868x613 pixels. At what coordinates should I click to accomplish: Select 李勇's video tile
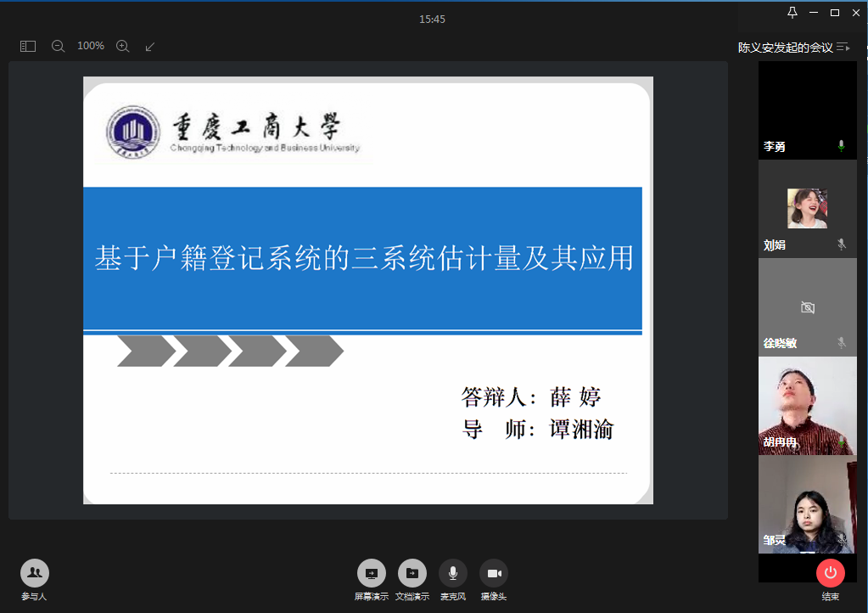[x=807, y=110]
